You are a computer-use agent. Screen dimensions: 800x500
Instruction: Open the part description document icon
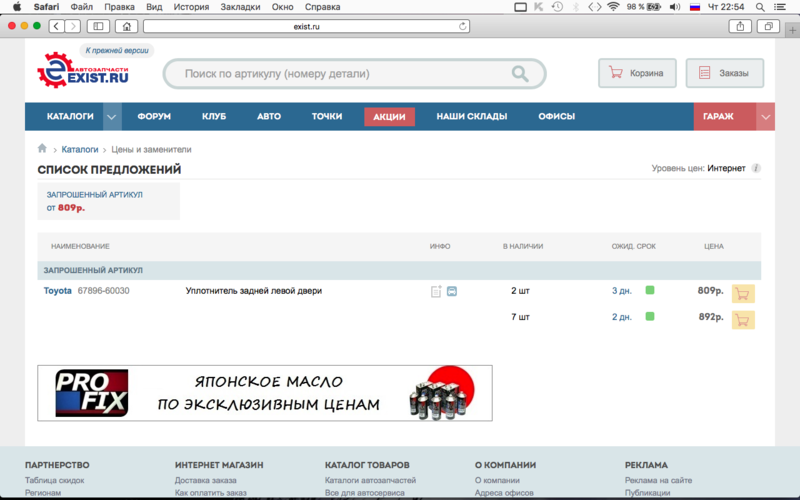(436, 291)
